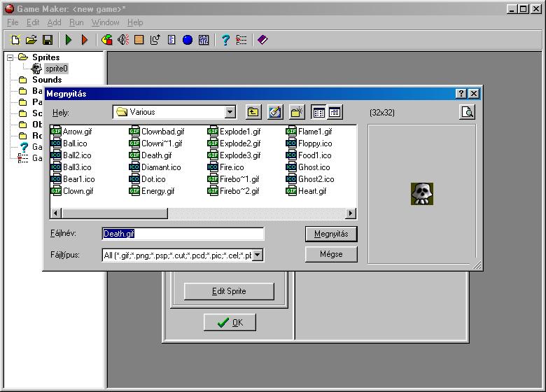Open the Hely folder dropdown showing Various

[230, 112]
